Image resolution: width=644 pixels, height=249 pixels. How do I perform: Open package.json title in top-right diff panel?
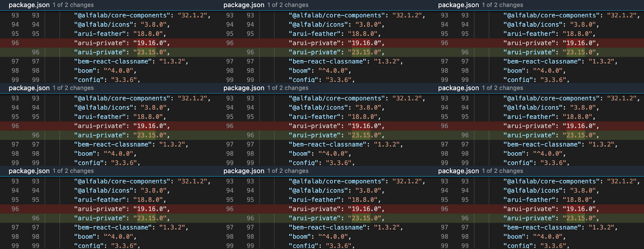tap(458, 5)
